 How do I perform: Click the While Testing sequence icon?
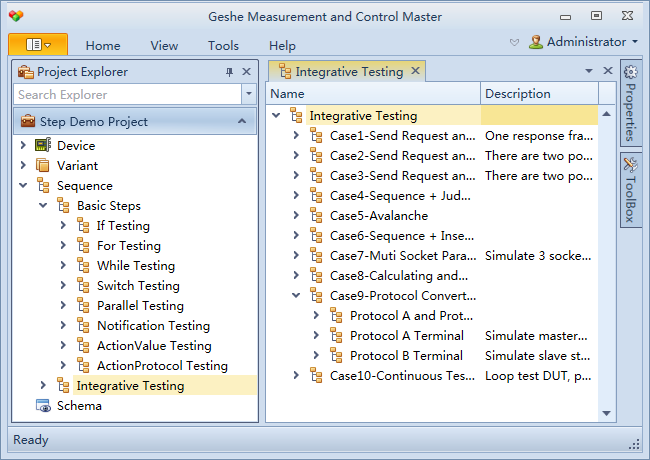click(x=83, y=265)
